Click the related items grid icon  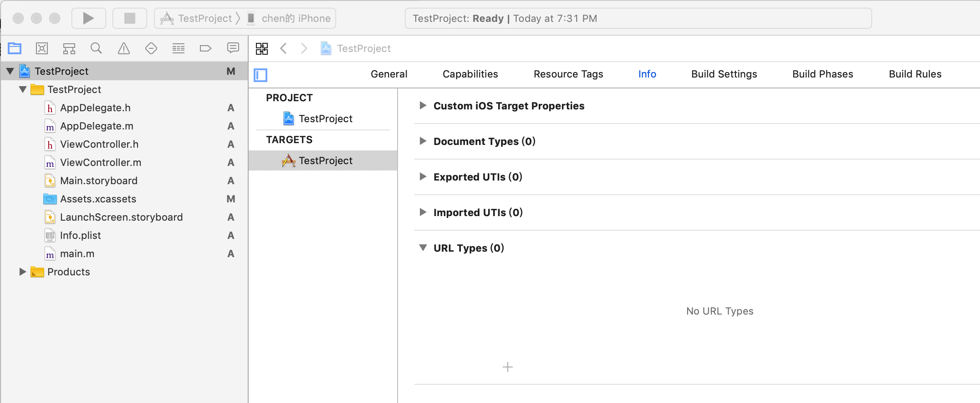[x=262, y=48]
